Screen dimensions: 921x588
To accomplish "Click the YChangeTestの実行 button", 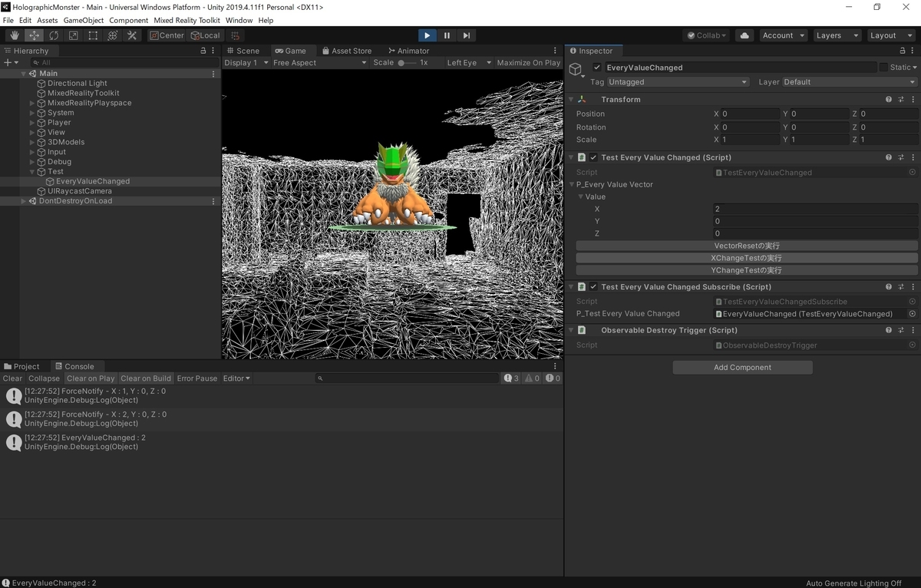I will 747,270.
